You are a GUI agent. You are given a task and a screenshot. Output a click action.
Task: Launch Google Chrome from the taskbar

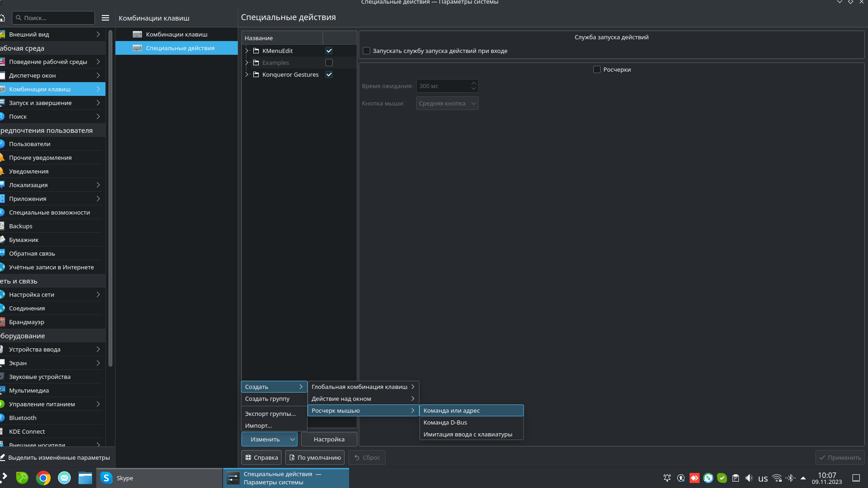tap(43, 478)
